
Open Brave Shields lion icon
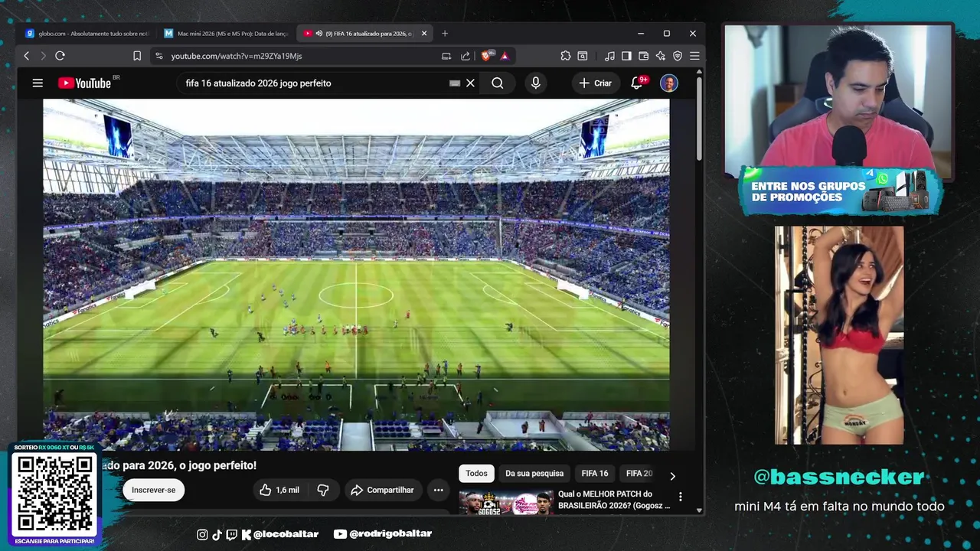pos(486,56)
